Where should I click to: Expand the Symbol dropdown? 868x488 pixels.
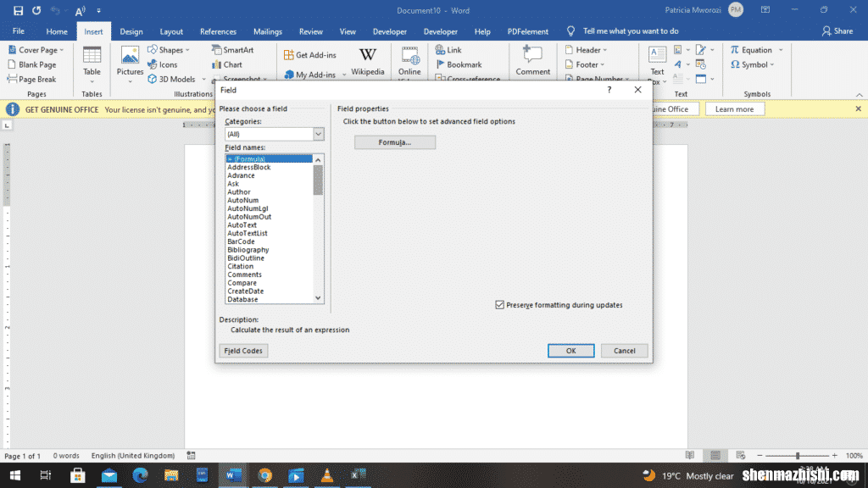[x=772, y=64]
